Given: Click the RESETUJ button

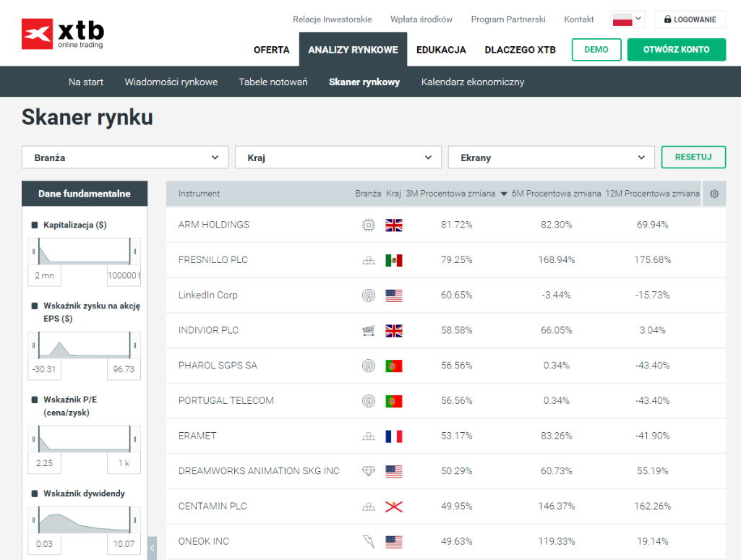Looking at the screenshot, I should coord(693,157).
